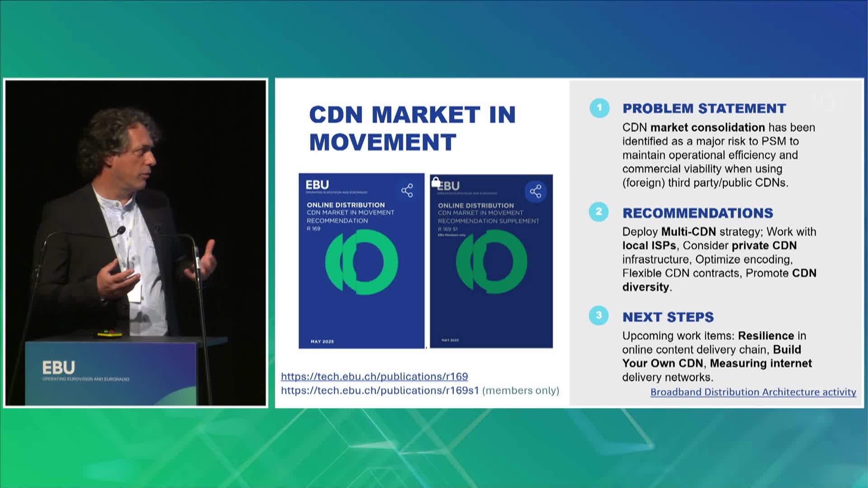Viewport: 868px width, 488px height.
Task: Click the green ring graphic on R 169 cover
Action: click(362, 262)
